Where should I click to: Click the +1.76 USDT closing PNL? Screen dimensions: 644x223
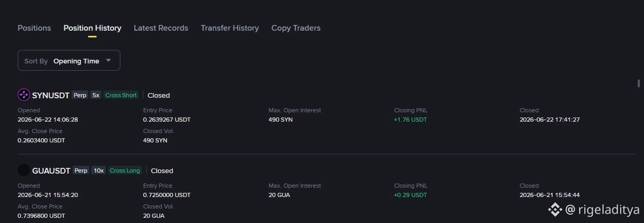[x=410, y=120]
